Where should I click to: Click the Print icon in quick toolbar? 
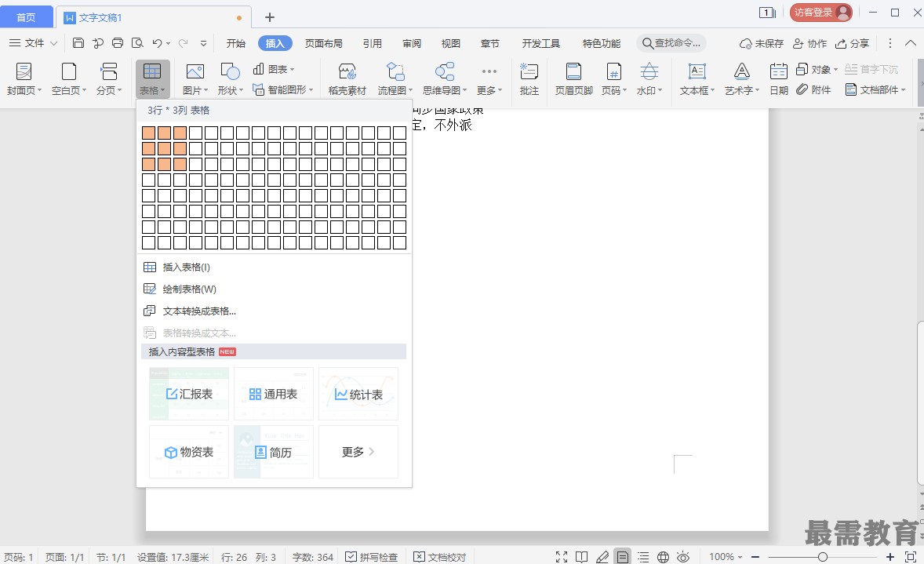pyautogui.click(x=118, y=43)
